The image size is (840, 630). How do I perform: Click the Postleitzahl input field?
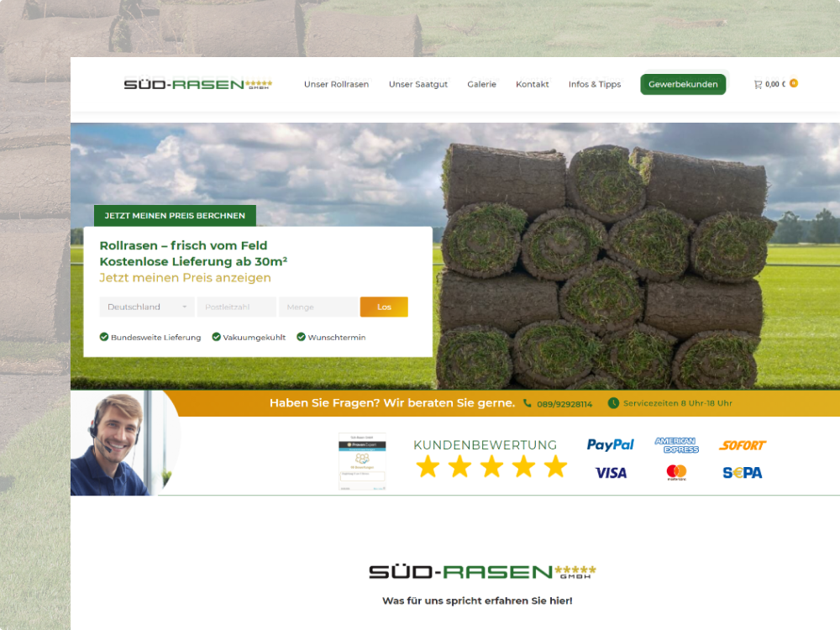[236, 307]
